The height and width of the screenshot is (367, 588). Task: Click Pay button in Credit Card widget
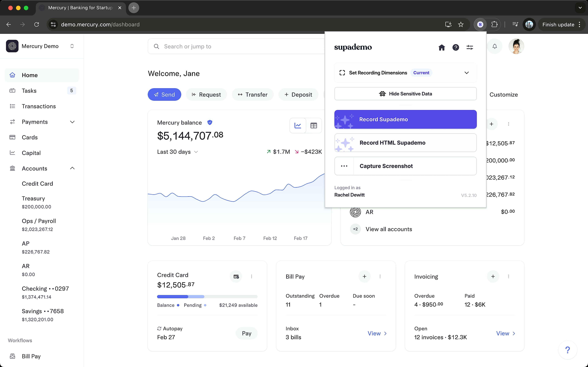tap(247, 333)
